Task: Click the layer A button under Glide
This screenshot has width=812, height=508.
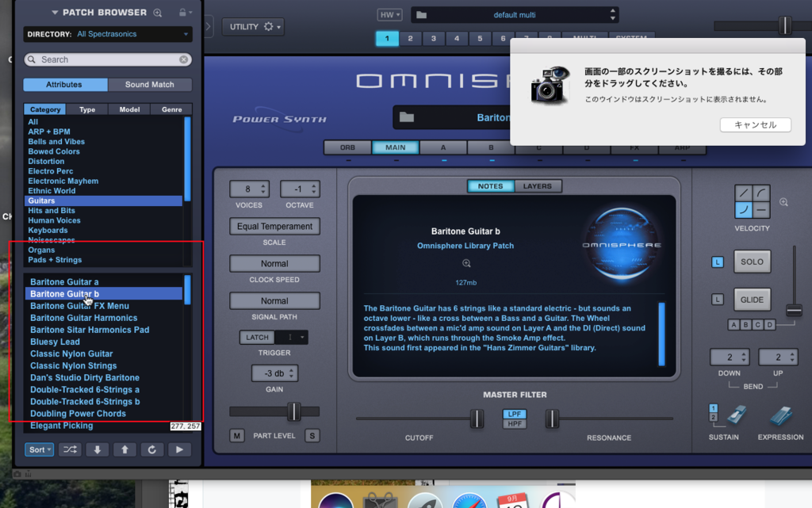Action: pos(733,325)
